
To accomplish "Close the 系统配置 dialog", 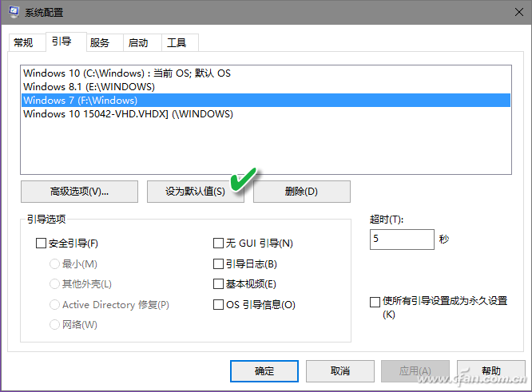I will tap(518, 12).
